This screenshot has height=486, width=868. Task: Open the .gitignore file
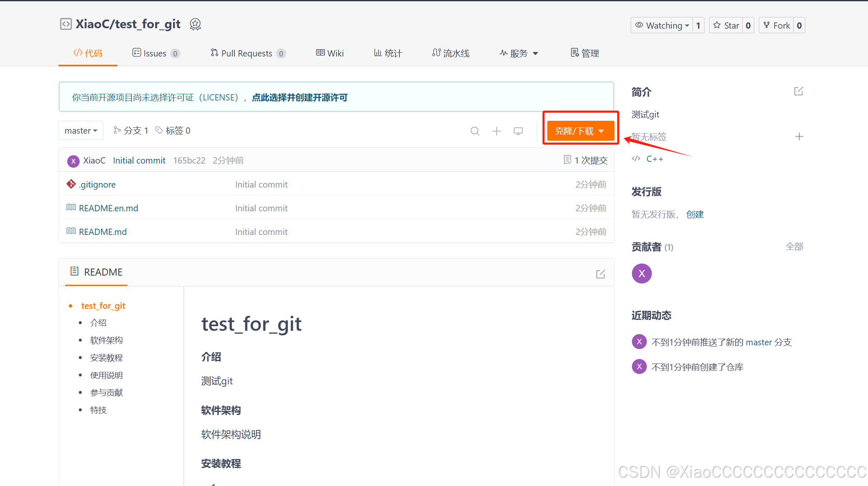[97, 185]
